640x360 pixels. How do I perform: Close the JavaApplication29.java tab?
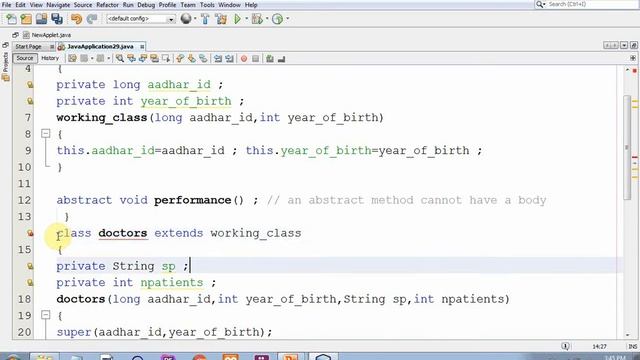(x=142, y=47)
